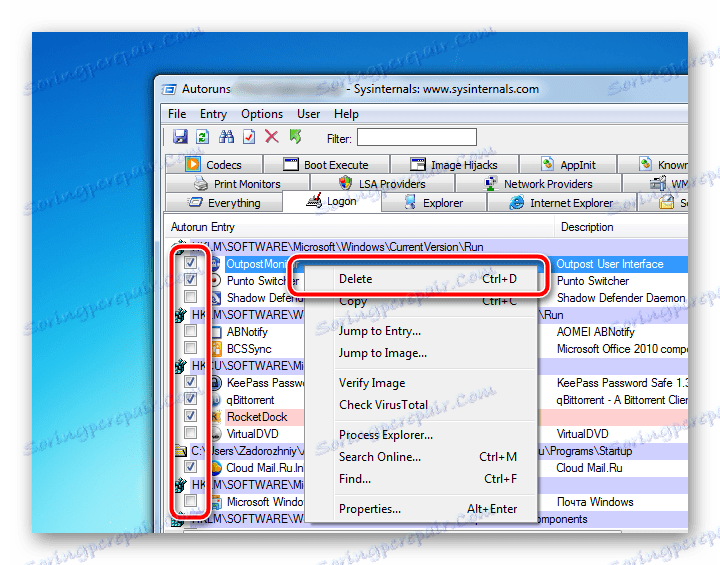This screenshot has height=565, width=720.
Task: Click the ABNotify entry icon
Action: tap(216, 332)
